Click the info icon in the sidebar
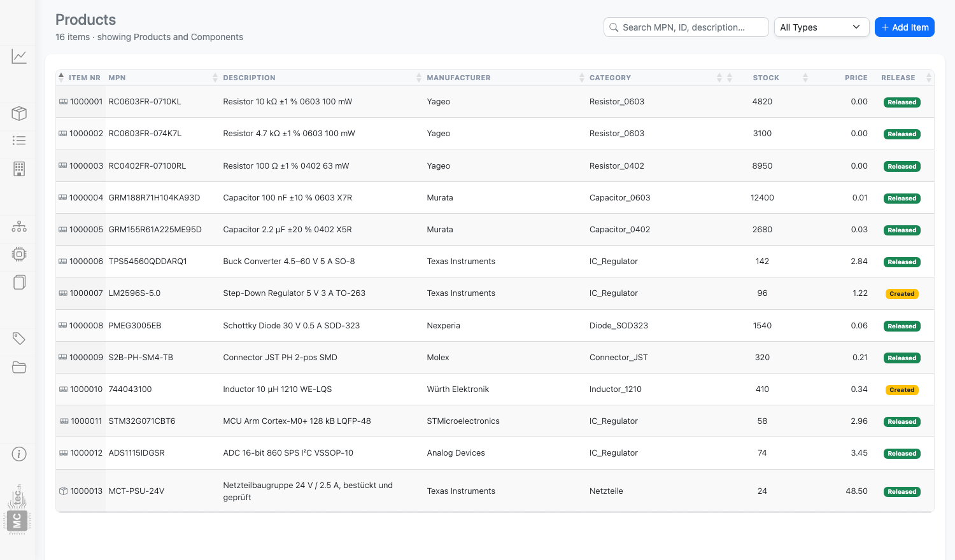 click(x=19, y=454)
